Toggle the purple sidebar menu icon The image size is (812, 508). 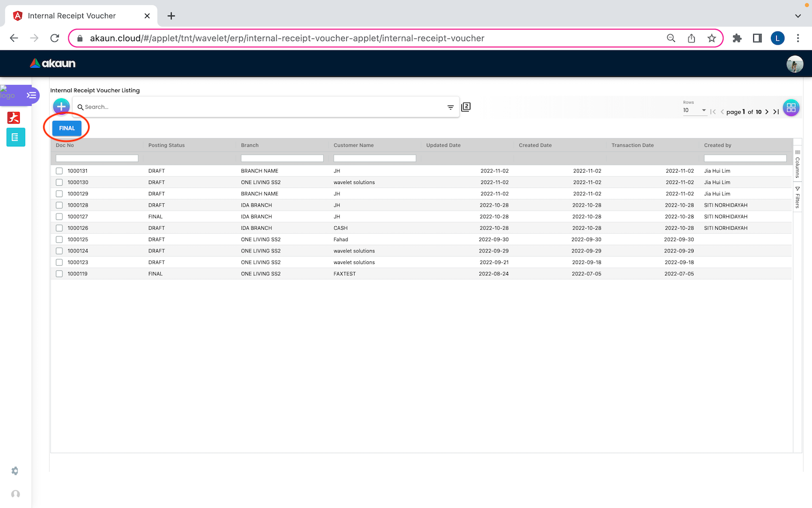click(x=32, y=95)
